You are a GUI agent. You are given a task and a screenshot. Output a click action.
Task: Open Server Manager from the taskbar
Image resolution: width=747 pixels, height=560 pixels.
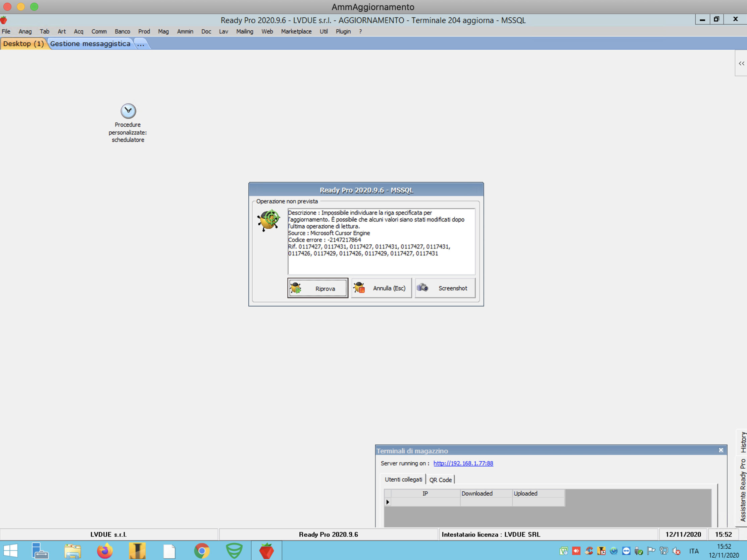point(40,551)
